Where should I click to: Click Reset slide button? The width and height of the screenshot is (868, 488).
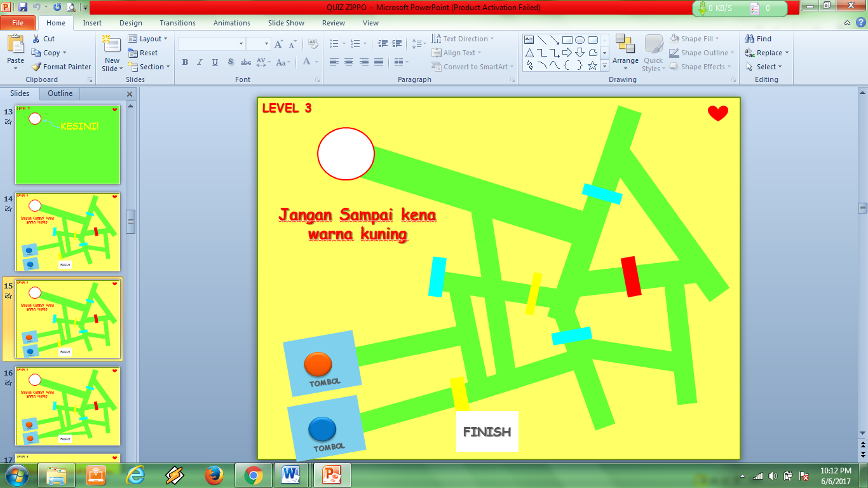point(143,53)
